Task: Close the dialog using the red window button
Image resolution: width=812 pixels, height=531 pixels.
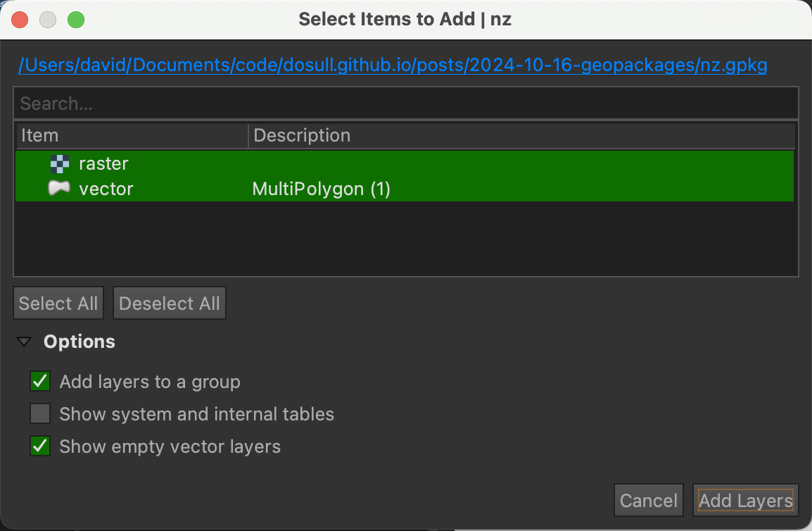Action: pyautogui.click(x=20, y=20)
